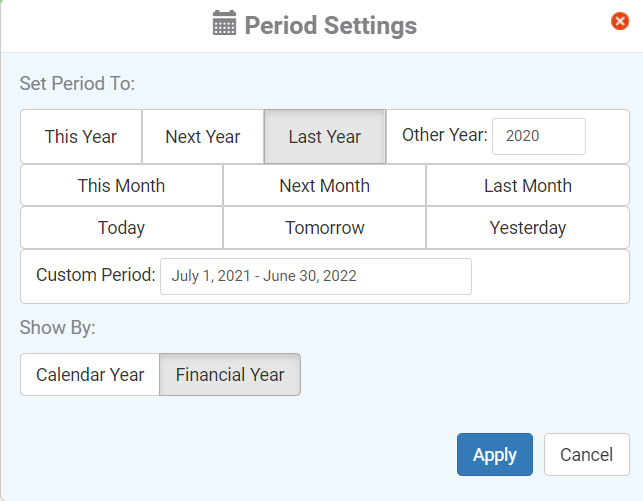Choose the Next Year option

pos(203,137)
